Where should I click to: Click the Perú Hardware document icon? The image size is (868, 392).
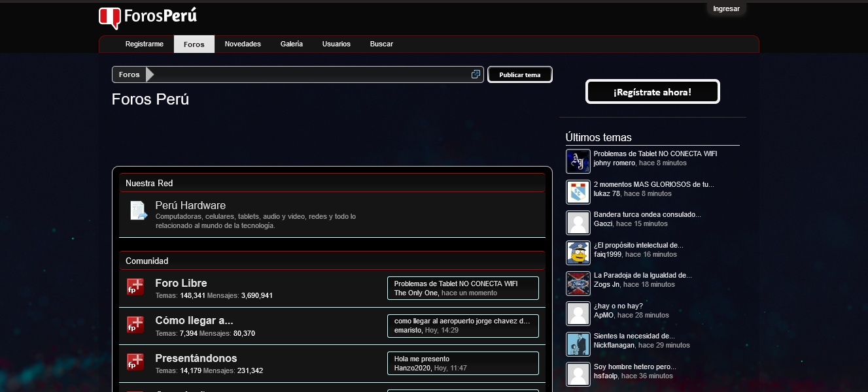coord(138,211)
